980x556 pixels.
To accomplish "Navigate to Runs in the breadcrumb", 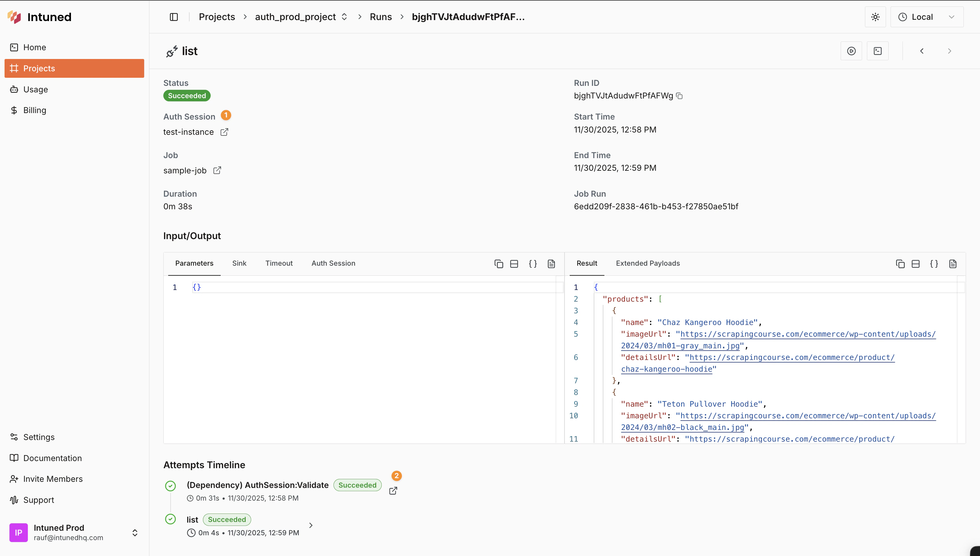I will 380,17.
